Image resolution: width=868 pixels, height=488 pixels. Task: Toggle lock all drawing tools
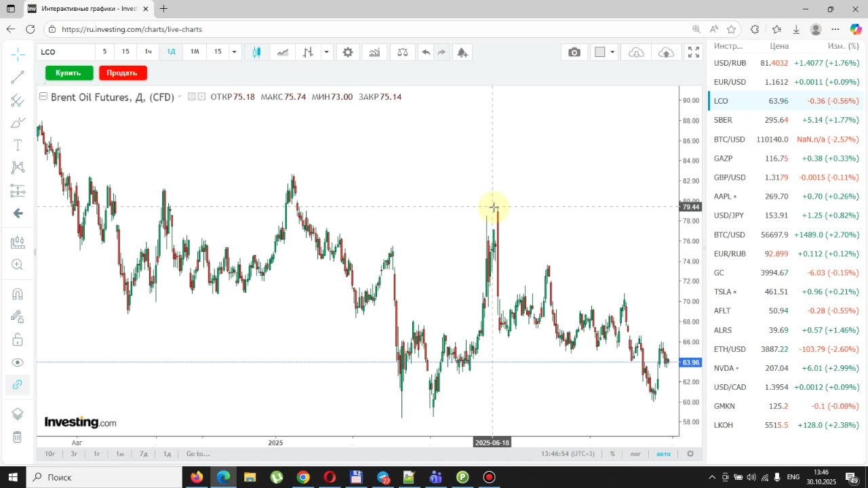18,340
